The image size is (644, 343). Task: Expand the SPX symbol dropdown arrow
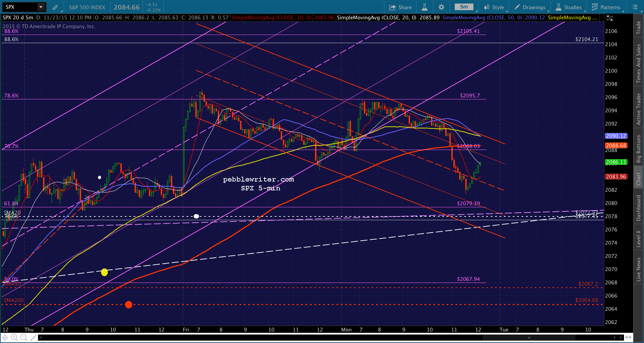(x=41, y=7)
